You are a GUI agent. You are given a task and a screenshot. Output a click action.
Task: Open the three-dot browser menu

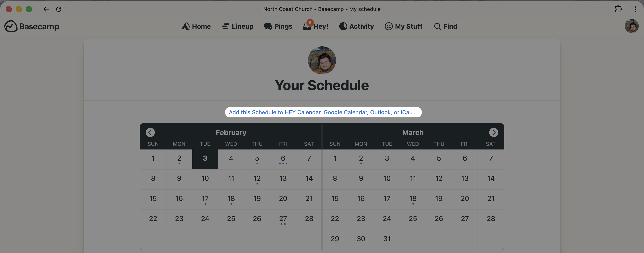point(635,9)
